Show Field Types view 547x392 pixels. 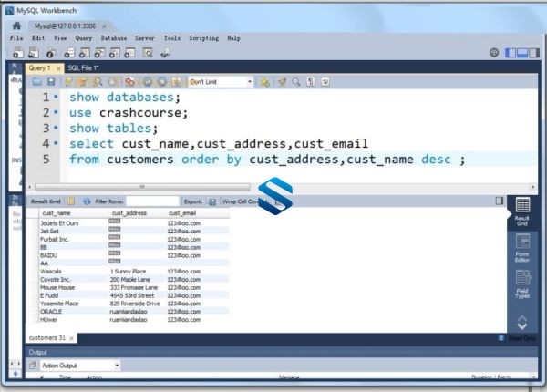[522, 284]
